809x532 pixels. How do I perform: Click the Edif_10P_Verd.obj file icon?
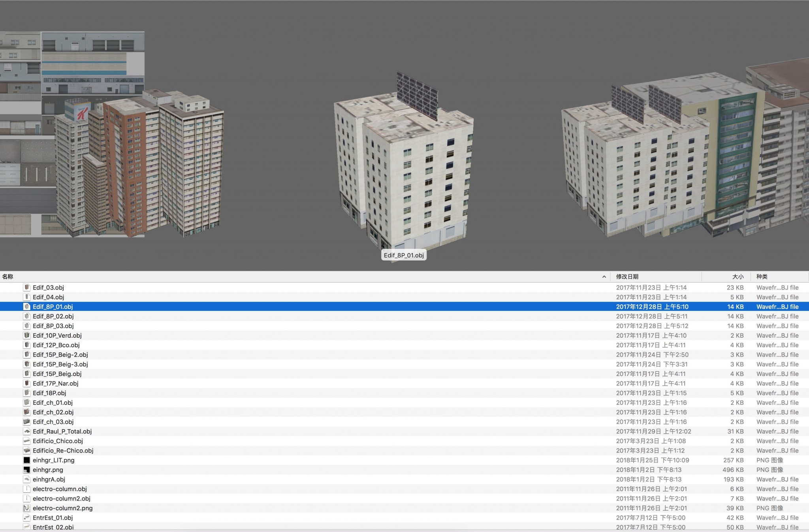(27, 335)
